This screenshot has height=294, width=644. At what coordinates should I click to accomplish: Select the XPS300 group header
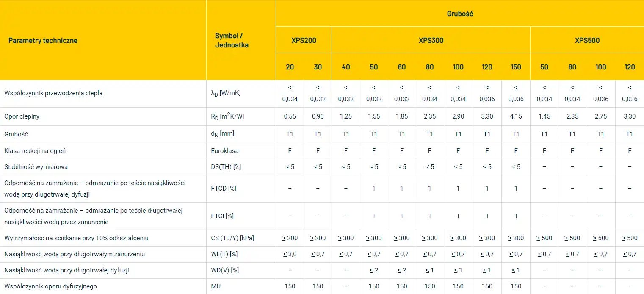(x=431, y=41)
